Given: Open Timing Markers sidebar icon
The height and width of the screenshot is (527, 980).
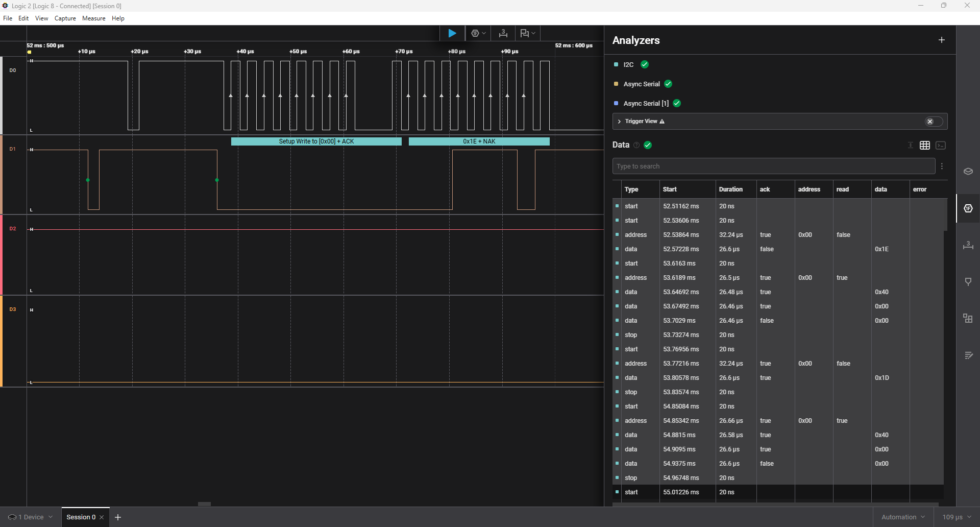Looking at the screenshot, I should point(968,282).
